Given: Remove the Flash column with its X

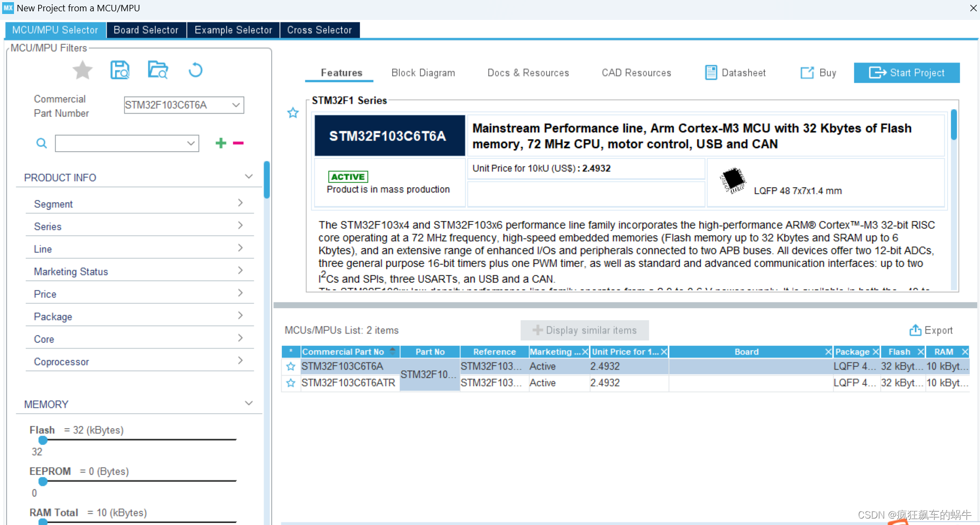Looking at the screenshot, I should coord(920,352).
